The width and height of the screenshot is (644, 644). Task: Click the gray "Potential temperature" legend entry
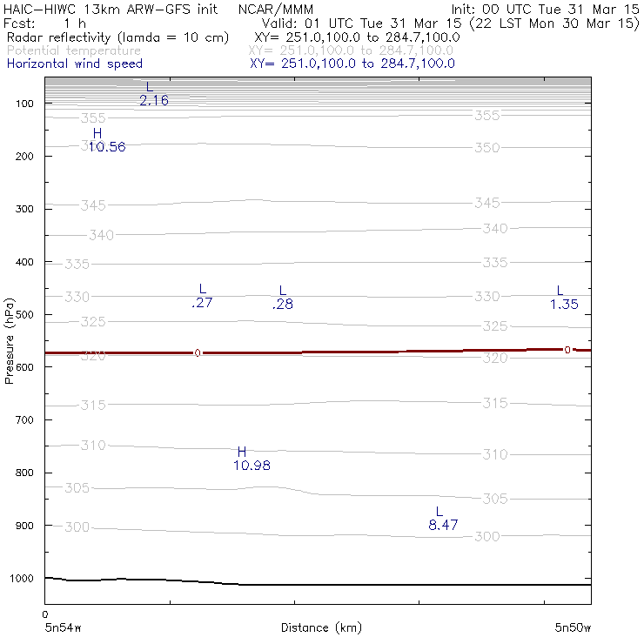pos(73,50)
